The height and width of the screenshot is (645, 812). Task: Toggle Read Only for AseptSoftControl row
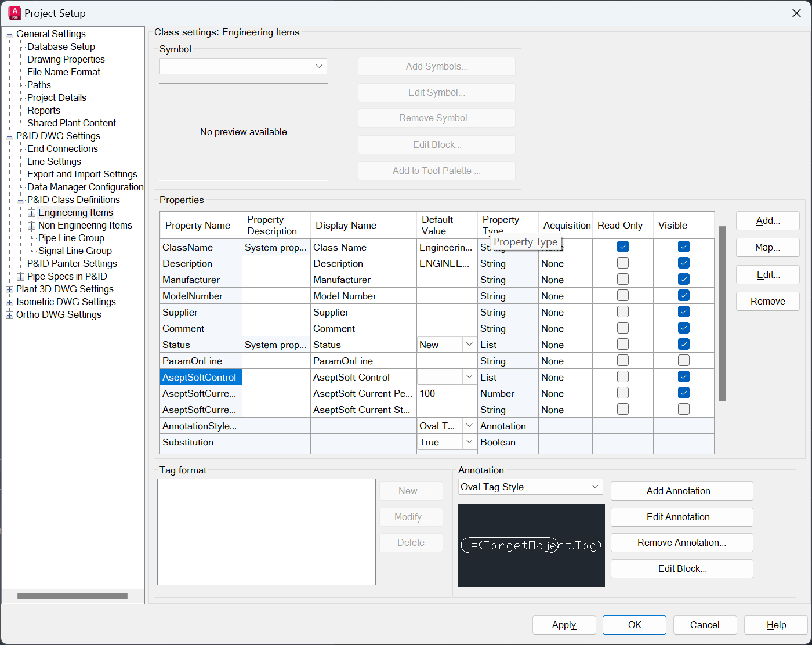click(623, 376)
